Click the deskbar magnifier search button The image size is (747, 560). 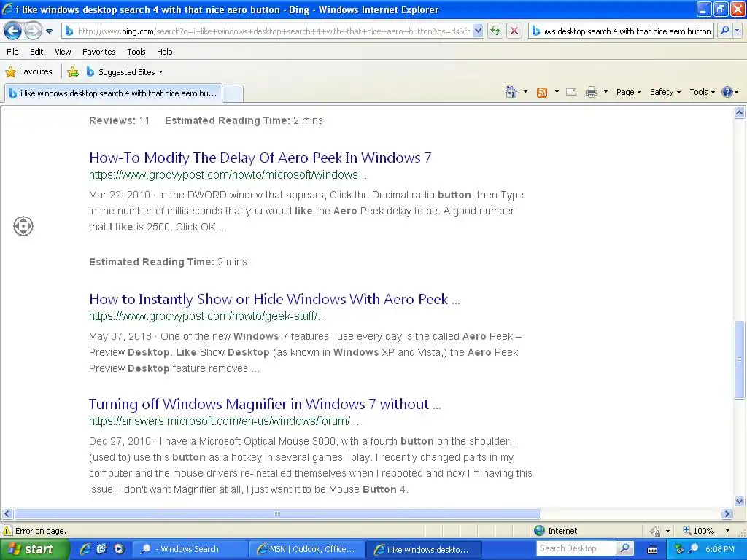click(624, 548)
